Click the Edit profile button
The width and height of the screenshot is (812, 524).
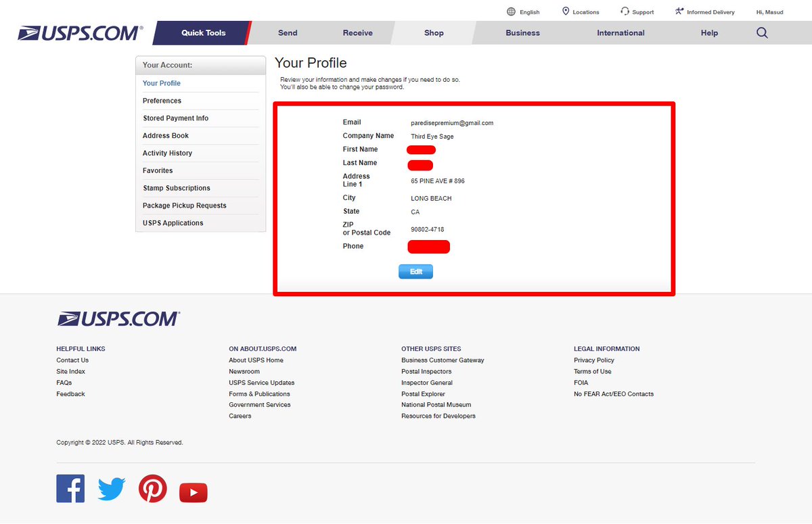point(415,271)
